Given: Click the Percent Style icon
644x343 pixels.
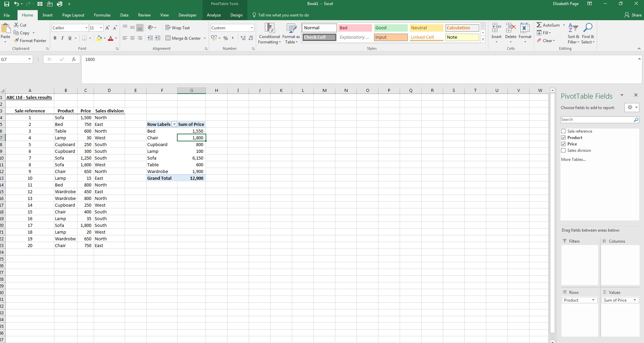Looking at the screenshot, I should pyautogui.click(x=226, y=38).
